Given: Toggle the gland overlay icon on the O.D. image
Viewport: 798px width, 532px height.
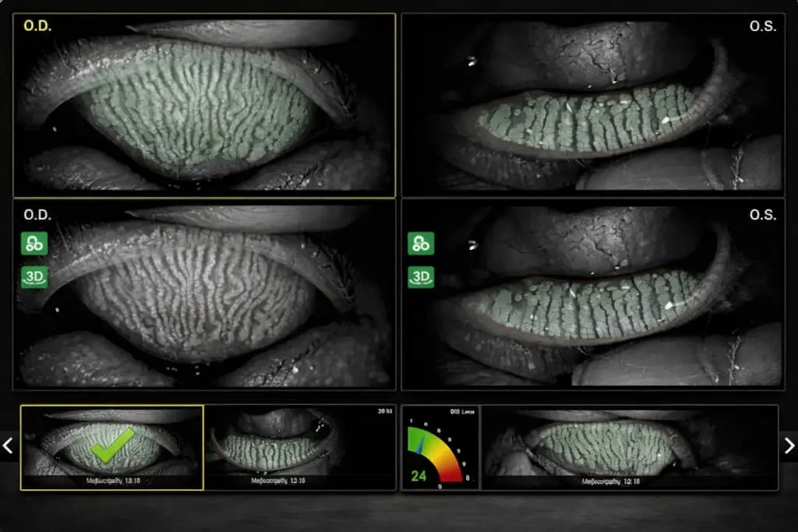Looking at the screenshot, I should point(34,243).
